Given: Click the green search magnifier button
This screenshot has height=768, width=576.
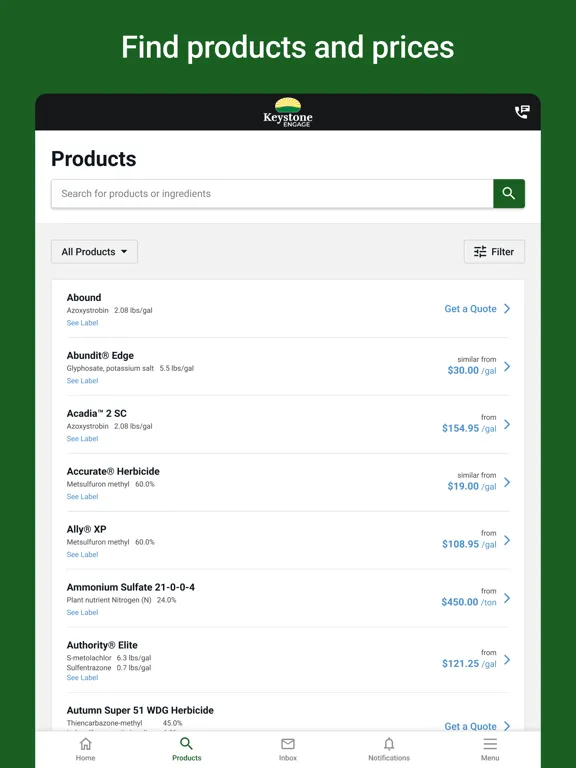Looking at the screenshot, I should pos(509,193).
